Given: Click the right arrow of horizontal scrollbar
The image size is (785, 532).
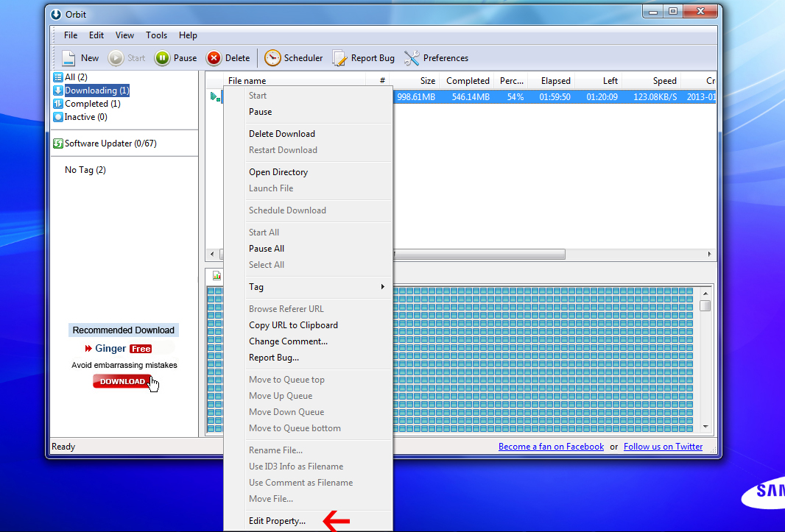Looking at the screenshot, I should point(709,255).
